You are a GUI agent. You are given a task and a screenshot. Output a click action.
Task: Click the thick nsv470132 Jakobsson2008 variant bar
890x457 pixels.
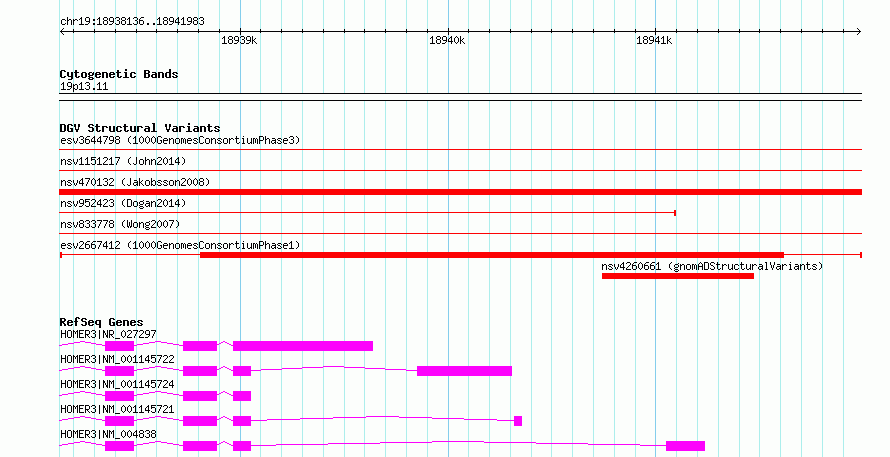460,192
